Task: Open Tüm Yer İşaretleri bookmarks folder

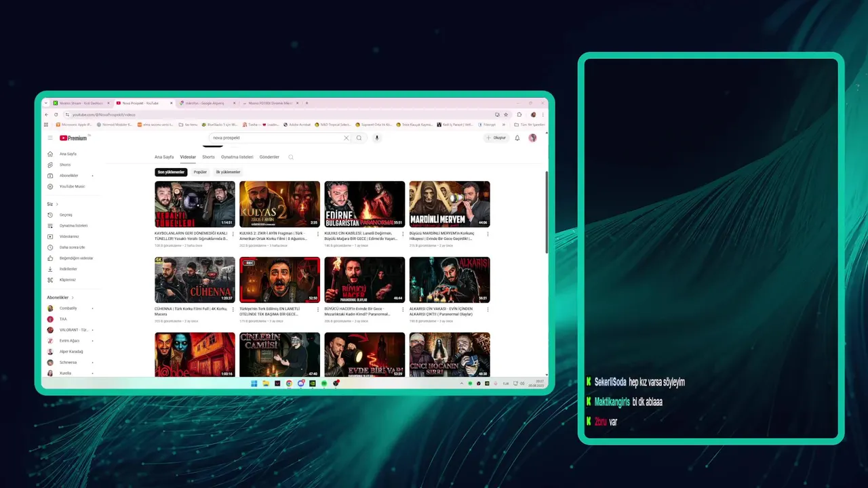Action: pos(530,125)
